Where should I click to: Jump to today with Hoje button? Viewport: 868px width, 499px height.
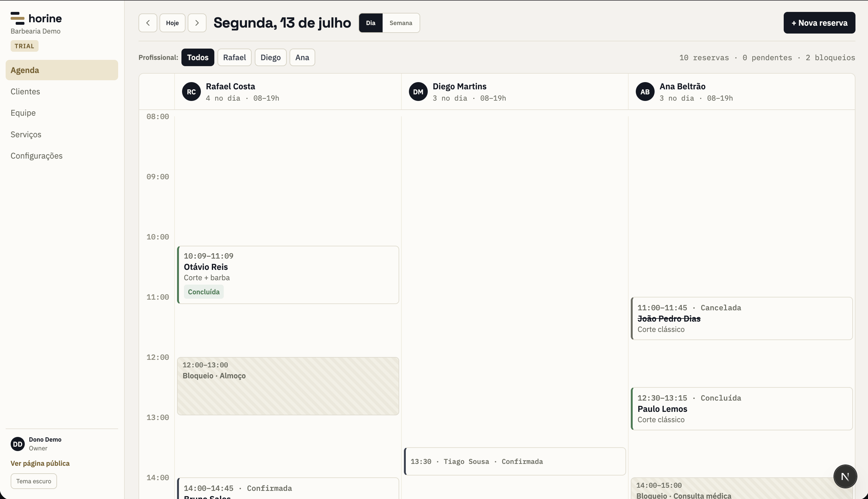coord(172,23)
